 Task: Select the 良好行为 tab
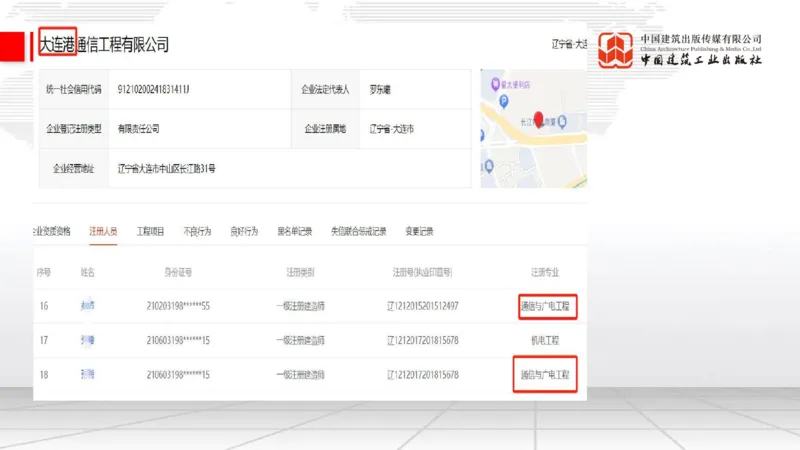(244, 232)
